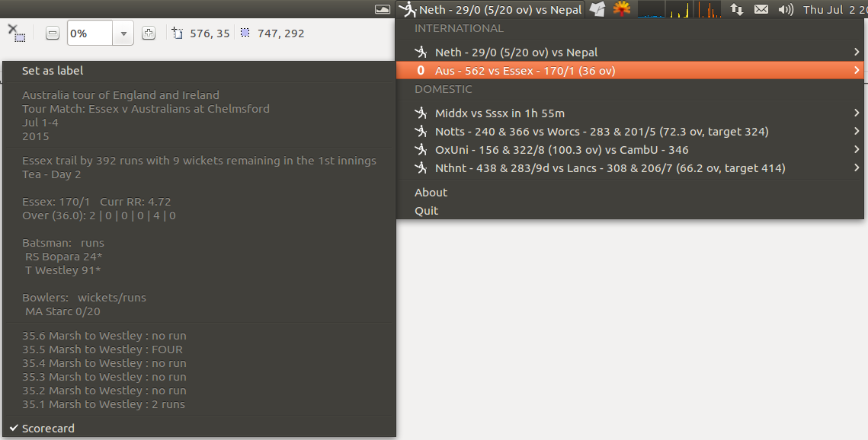Image resolution: width=868 pixels, height=440 pixels.
Task: Click 'Tour Match: Essex v Australians at Chelmsford'
Action: 146,109
